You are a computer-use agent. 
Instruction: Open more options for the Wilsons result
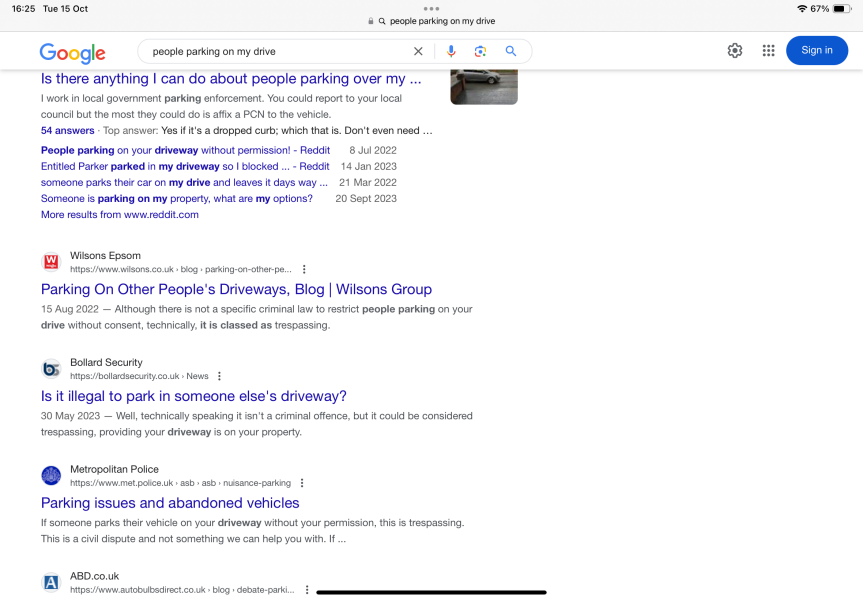(x=304, y=269)
